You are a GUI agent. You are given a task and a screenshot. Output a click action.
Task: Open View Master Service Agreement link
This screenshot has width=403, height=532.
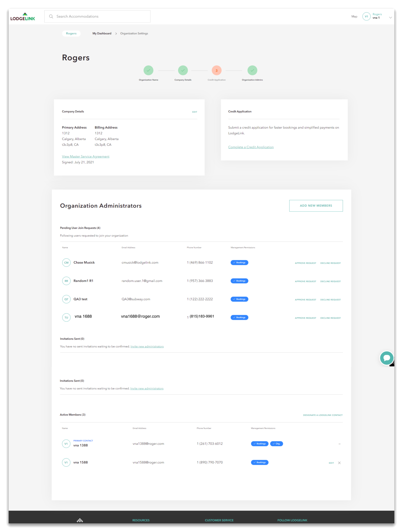coord(86,157)
